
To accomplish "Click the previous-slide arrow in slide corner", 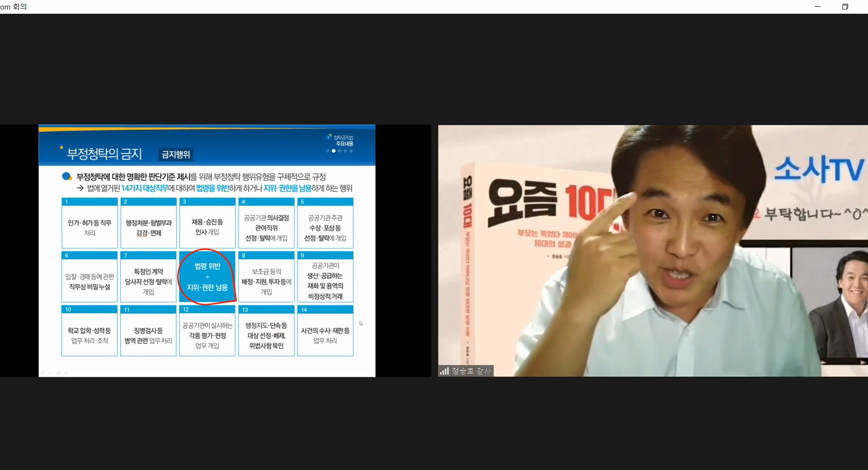I will click(x=43, y=373).
